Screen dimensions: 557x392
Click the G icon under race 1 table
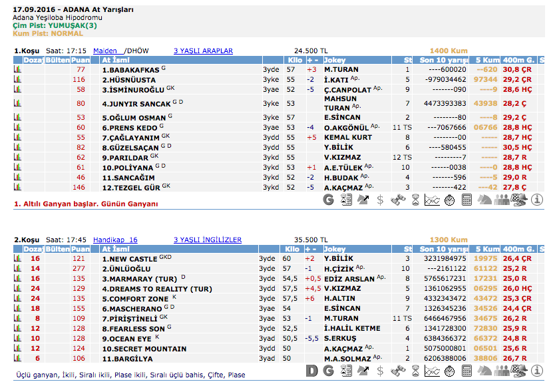328,199
